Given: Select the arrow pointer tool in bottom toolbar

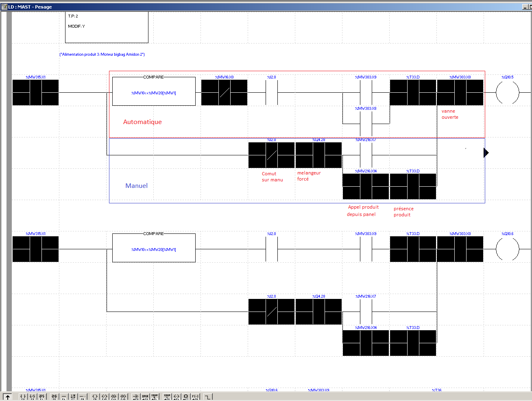Looking at the screenshot, I should click(7, 397).
